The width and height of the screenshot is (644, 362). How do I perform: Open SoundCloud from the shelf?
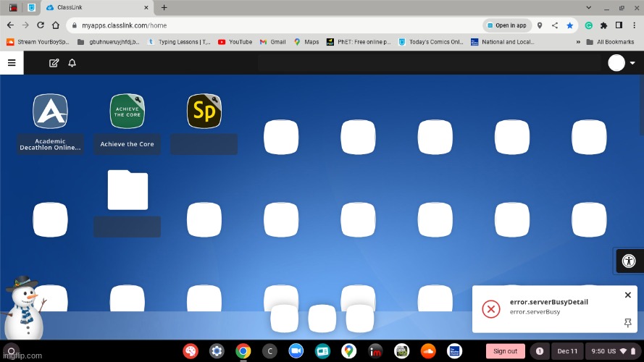point(428,351)
